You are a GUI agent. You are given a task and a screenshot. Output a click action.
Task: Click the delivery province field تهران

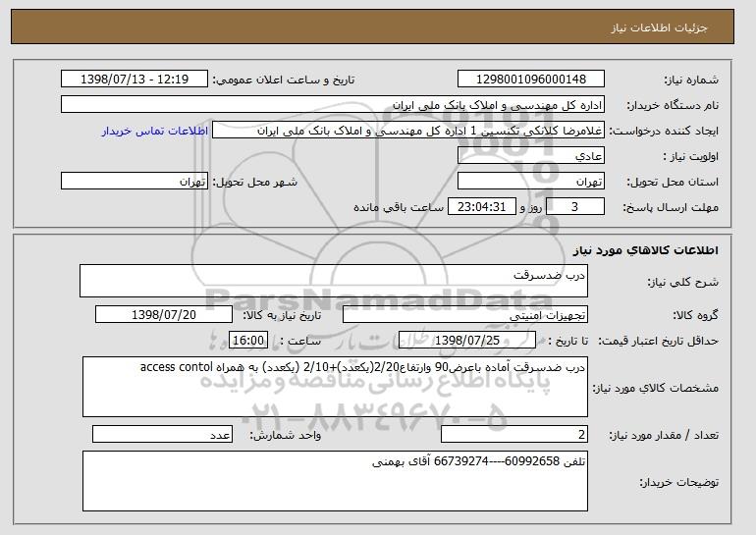click(x=531, y=182)
